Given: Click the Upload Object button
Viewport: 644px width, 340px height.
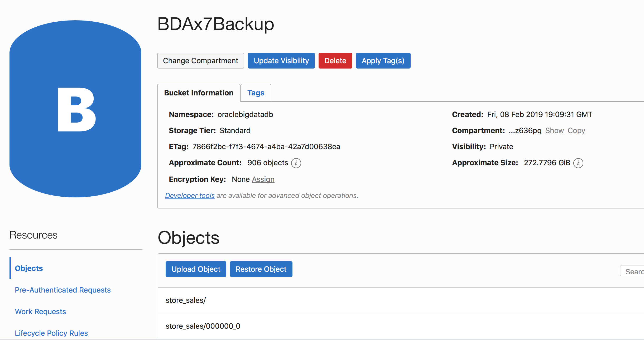Looking at the screenshot, I should click(196, 269).
